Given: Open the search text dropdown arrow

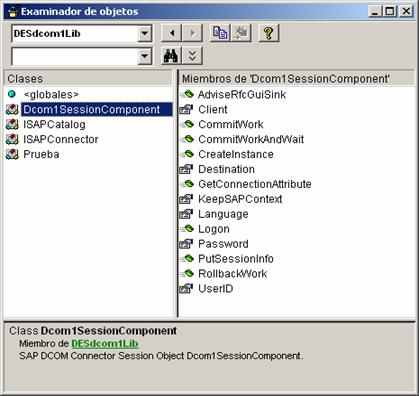Looking at the screenshot, I should click(x=145, y=56).
